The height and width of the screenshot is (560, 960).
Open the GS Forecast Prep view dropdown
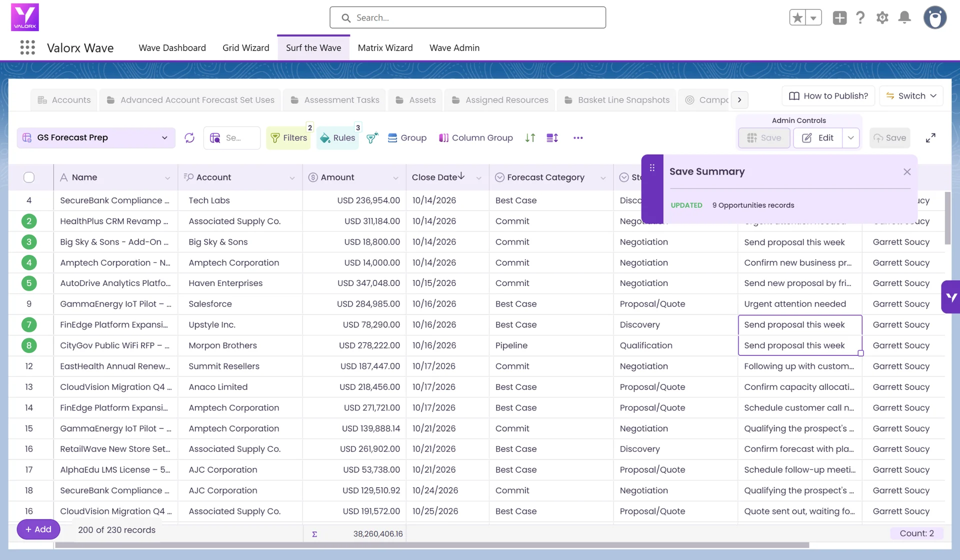96,137
